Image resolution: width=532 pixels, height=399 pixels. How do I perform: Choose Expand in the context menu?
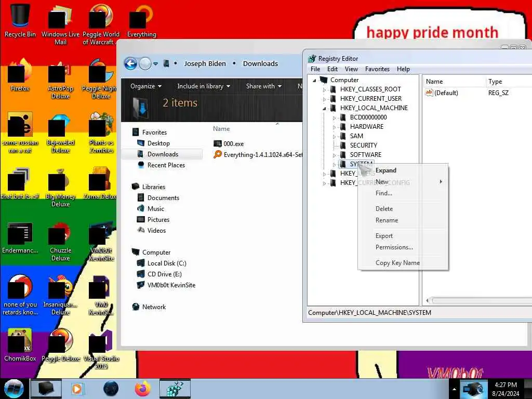point(403,170)
